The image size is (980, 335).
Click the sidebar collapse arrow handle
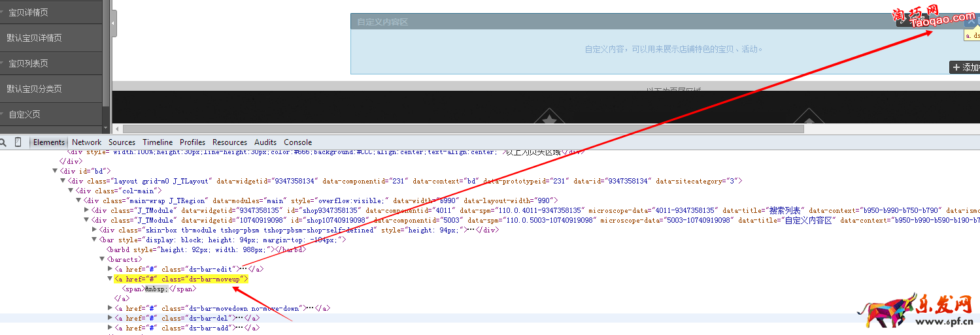click(113, 24)
